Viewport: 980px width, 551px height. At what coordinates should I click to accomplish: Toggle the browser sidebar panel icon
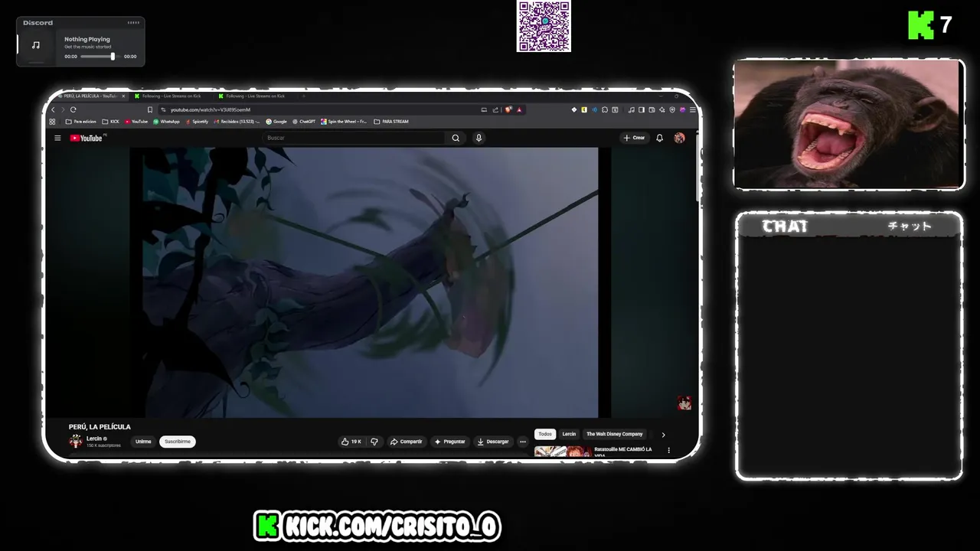[x=642, y=109]
